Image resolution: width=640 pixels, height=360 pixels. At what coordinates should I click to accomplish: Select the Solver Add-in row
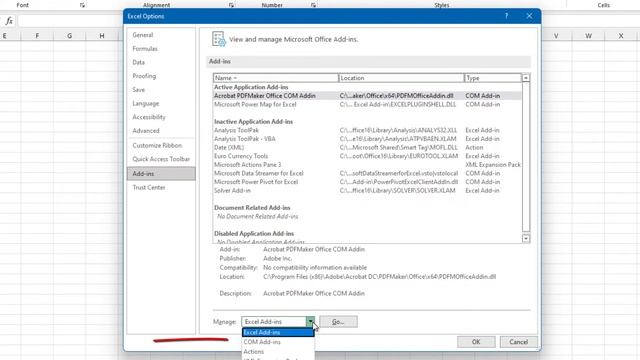(x=367, y=191)
